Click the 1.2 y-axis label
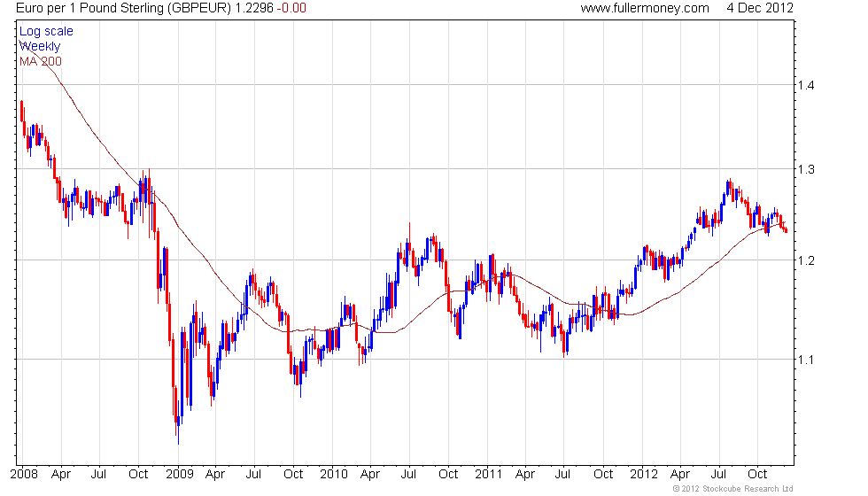The image size is (868, 496). tap(806, 260)
